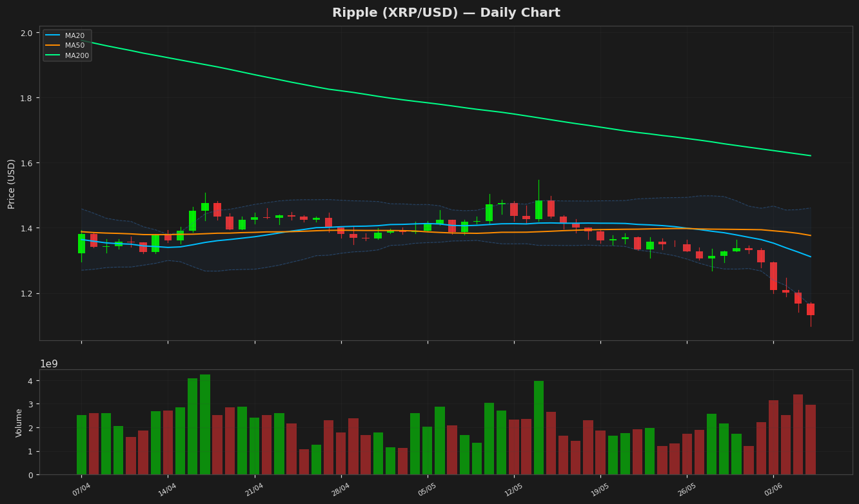Click the 12/05 date label
Screen dimensions: 859x504
513,489
